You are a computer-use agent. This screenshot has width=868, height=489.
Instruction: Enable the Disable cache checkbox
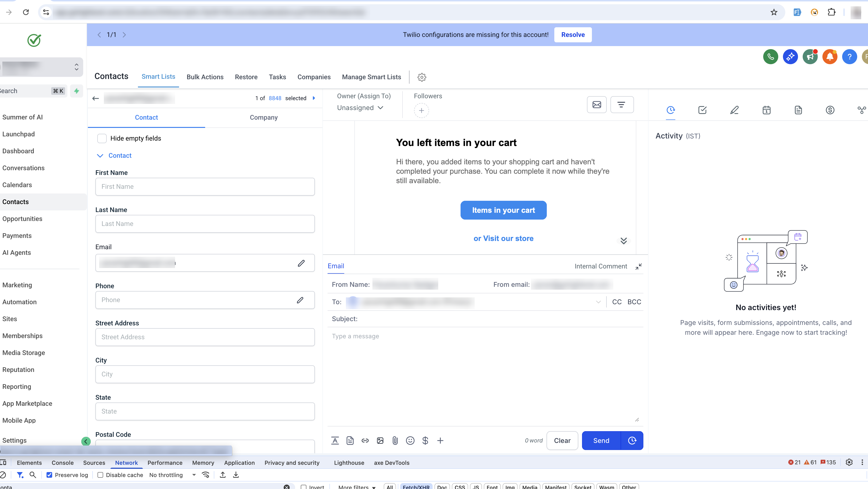pyautogui.click(x=100, y=475)
